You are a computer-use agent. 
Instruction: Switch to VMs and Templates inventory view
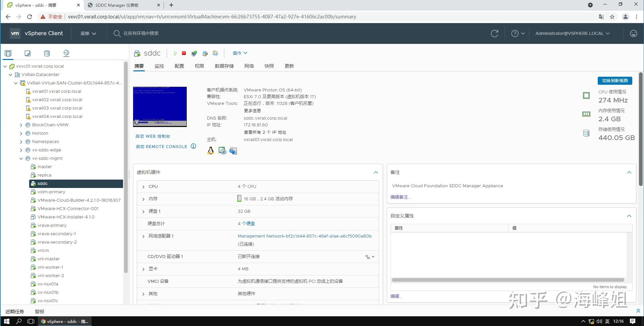[x=27, y=53]
